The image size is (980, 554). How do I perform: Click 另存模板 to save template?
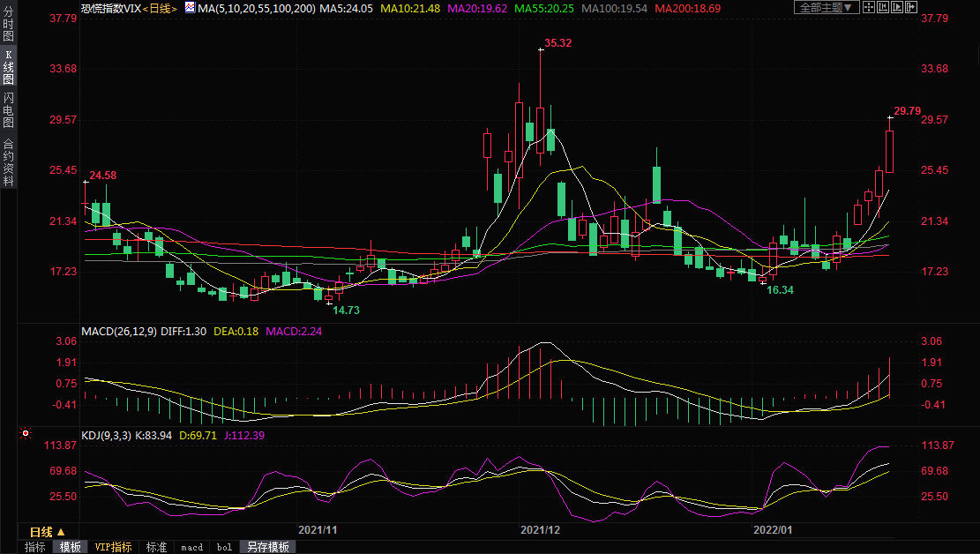point(267,547)
